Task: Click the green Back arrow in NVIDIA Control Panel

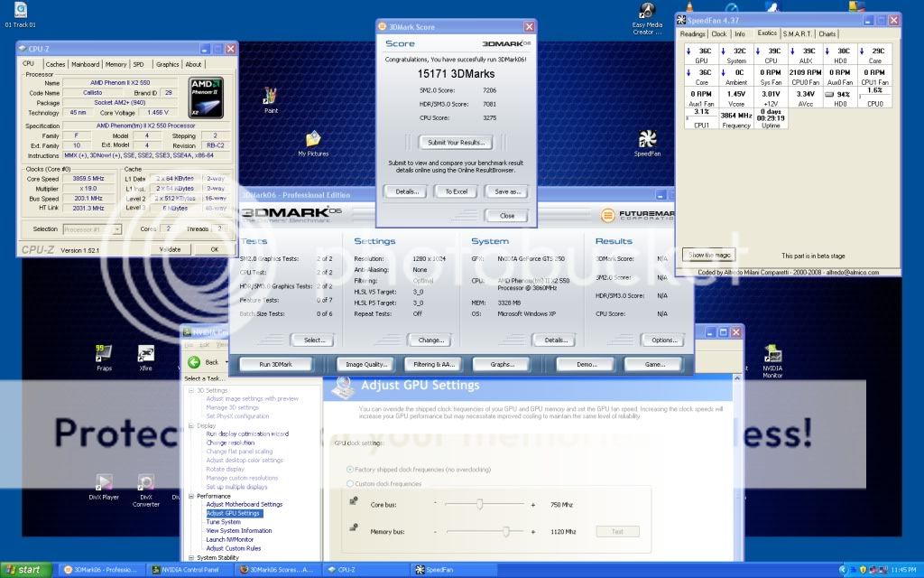Action: point(194,362)
